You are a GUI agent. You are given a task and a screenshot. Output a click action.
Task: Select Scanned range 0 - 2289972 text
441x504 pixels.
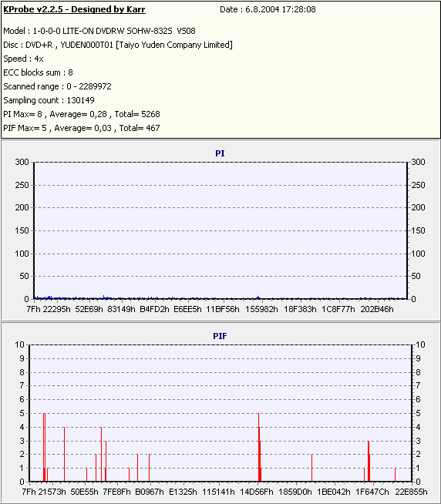click(x=58, y=86)
